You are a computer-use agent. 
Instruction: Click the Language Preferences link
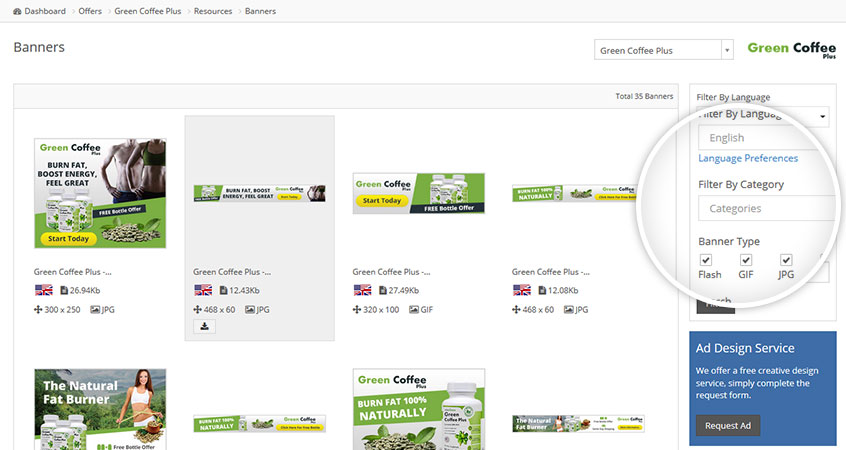tap(748, 158)
